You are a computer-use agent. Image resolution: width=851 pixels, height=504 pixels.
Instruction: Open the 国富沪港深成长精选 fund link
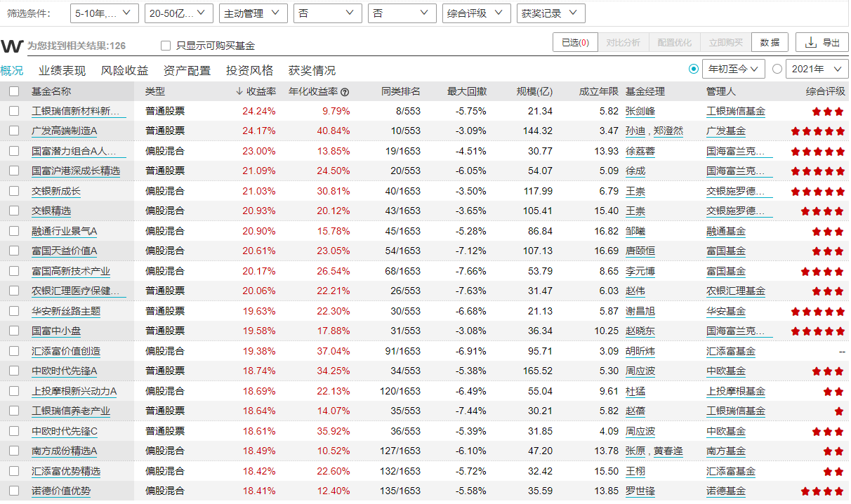tap(76, 171)
